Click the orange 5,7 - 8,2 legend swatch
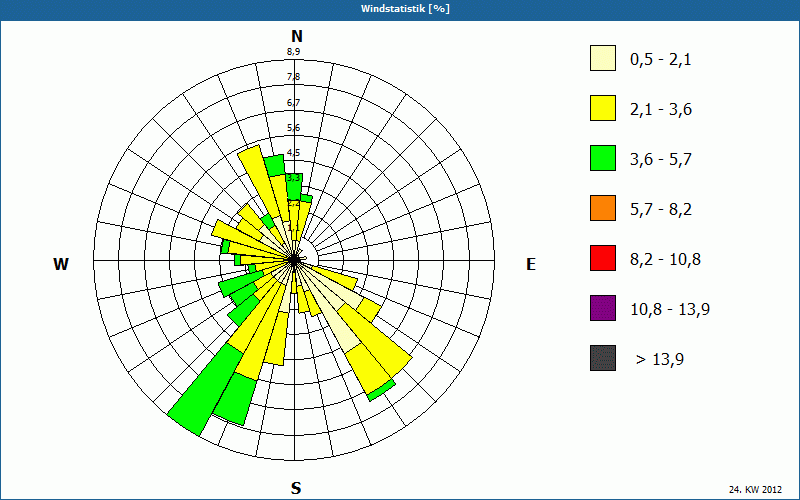The height and width of the screenshot is (500, 800). 603,208
